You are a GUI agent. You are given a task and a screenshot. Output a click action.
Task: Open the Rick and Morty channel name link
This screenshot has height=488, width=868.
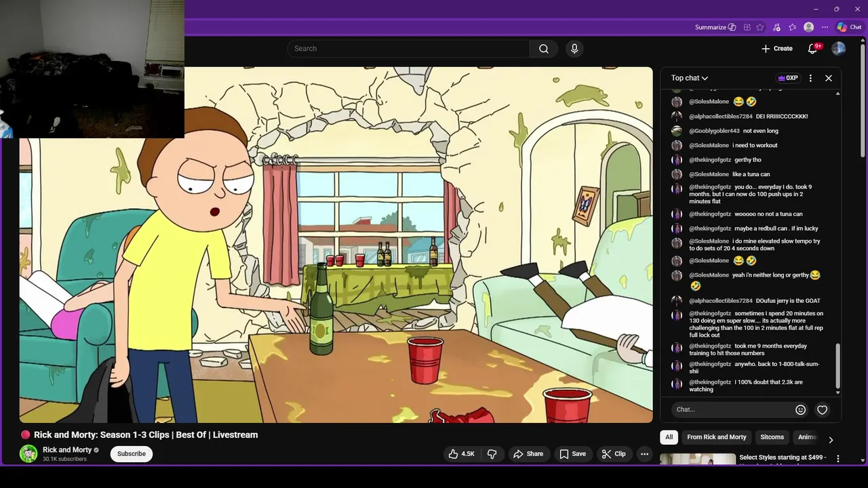[x=67, y=450]
